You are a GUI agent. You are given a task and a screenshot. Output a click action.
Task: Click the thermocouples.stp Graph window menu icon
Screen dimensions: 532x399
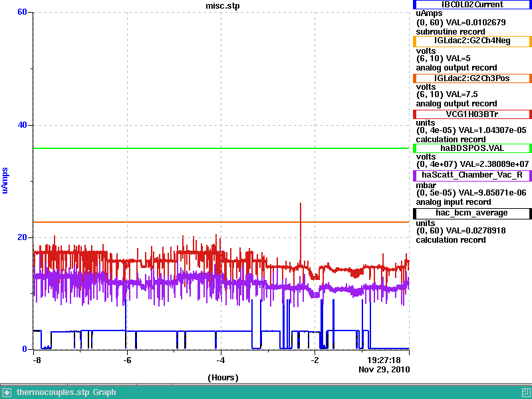click(x=7, y=393)
